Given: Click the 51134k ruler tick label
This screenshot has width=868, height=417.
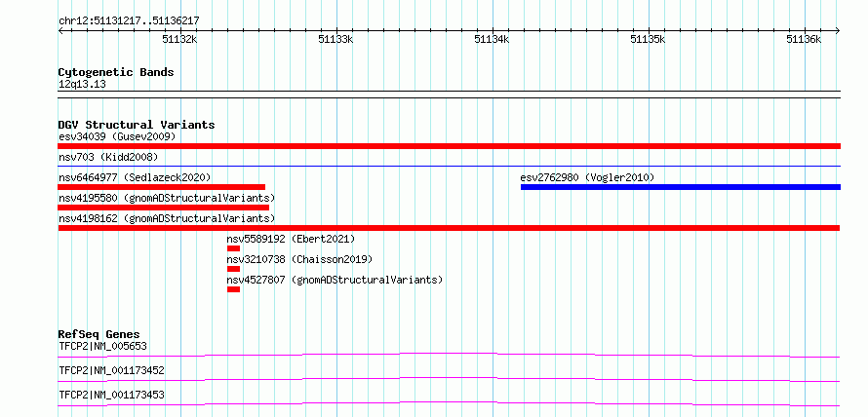Looking at the screenshot, I should pos(493,39).
